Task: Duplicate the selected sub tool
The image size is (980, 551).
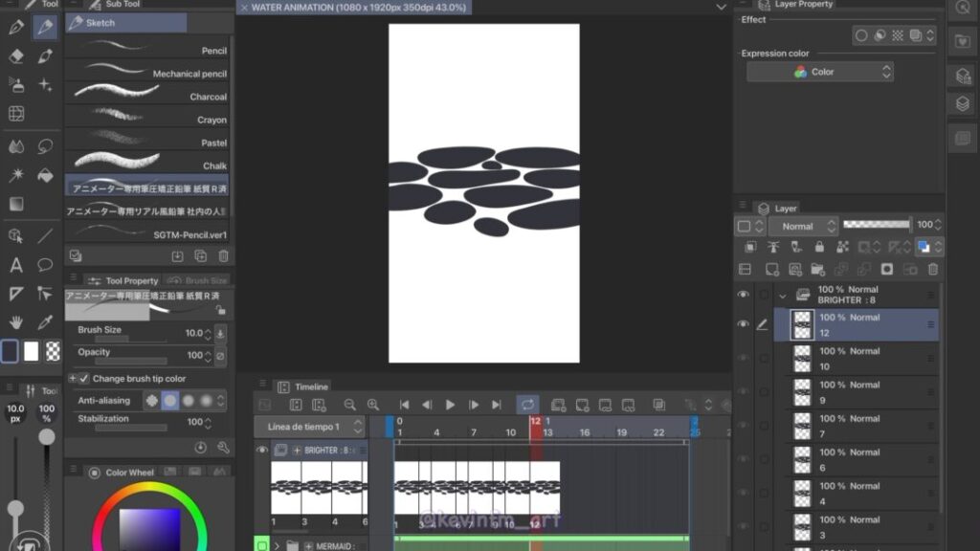Action: tap(201, 256)
